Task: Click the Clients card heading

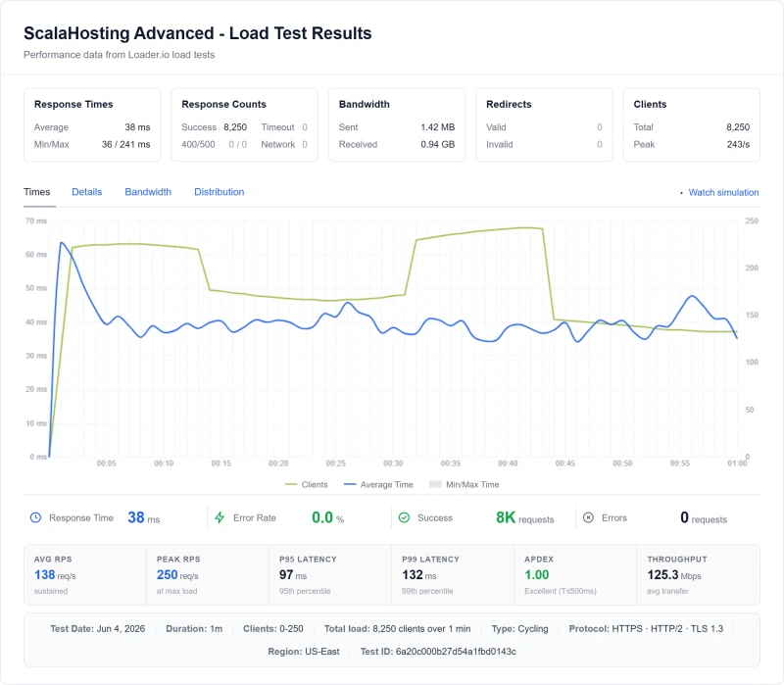Action: 650,104
